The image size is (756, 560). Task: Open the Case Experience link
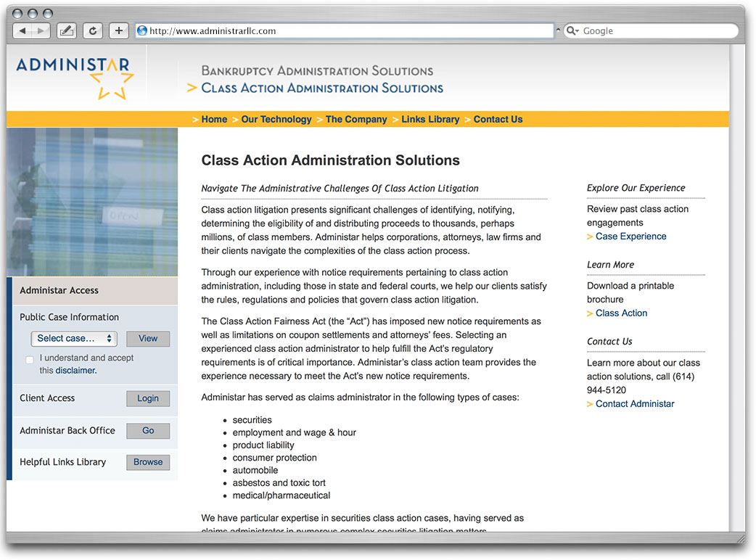630,236
